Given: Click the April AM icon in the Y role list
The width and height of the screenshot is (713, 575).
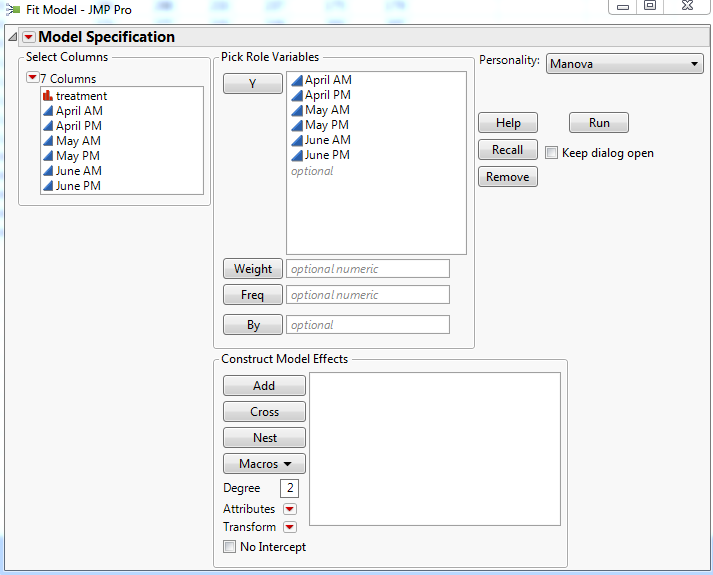Looking at the screenshot, I should pos(297,80).
